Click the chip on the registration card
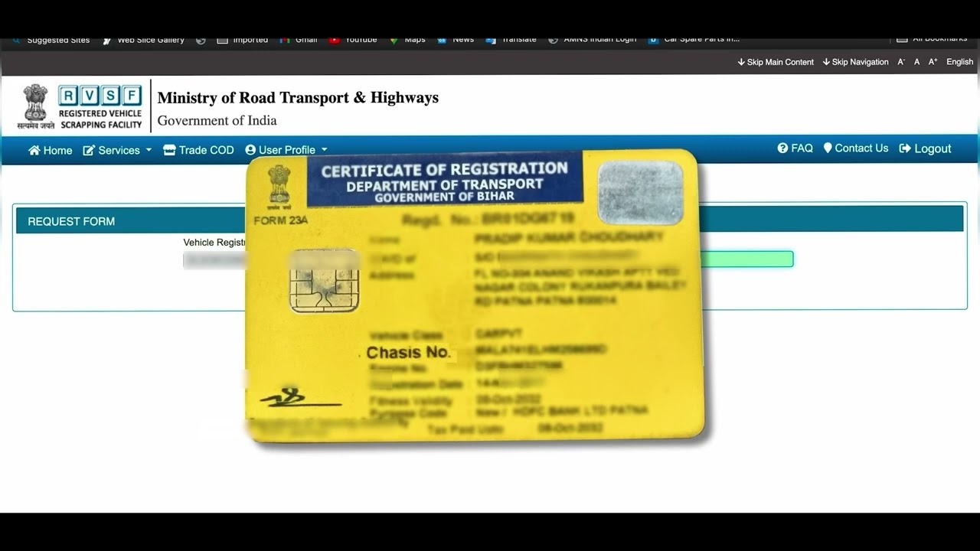Viewport: 980px width, 551px height. [x=325, y=280]
